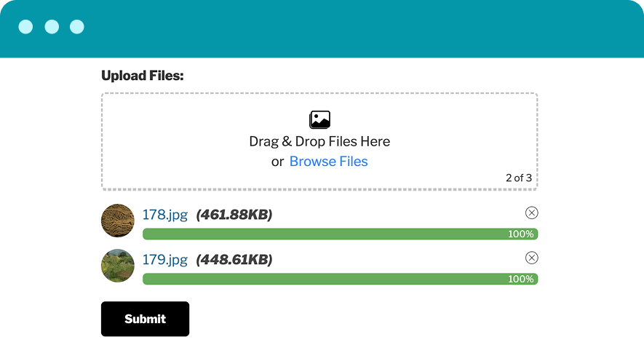Open the 178.jpg file name link
Image resolution: width=644 pixels, height=353 pixels.
point(164,215)
